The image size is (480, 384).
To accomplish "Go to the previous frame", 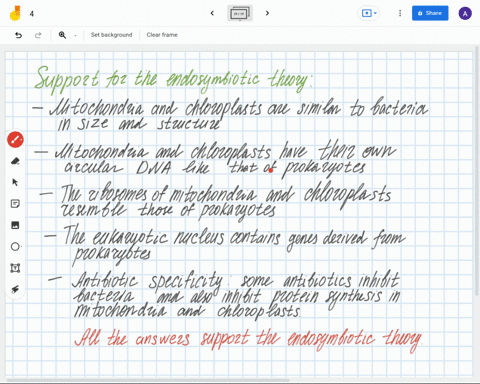I will point(212,13).
